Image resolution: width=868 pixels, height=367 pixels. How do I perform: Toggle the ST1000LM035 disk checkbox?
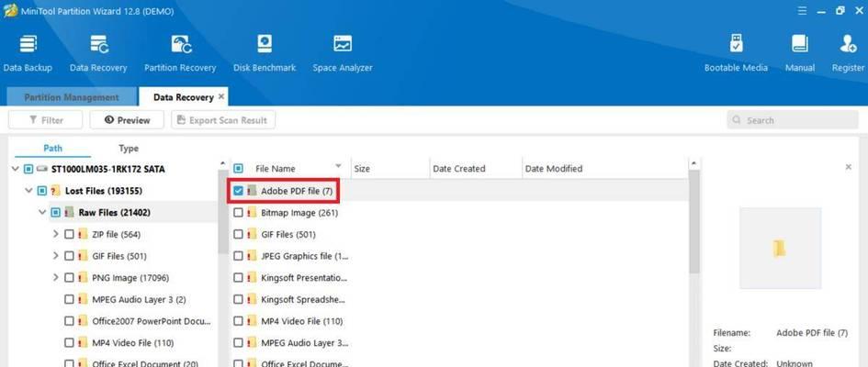28,169
